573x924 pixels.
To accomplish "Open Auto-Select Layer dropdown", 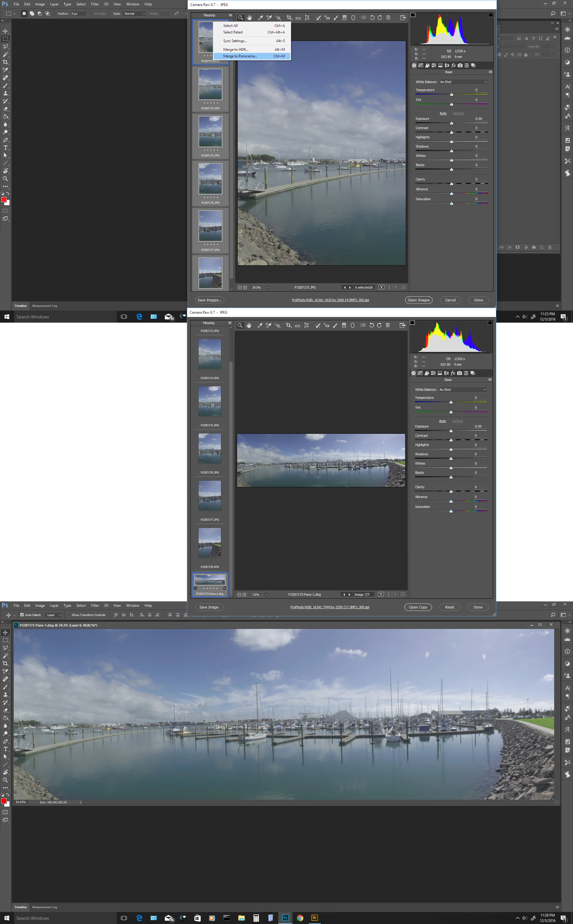I will (53, 615).
